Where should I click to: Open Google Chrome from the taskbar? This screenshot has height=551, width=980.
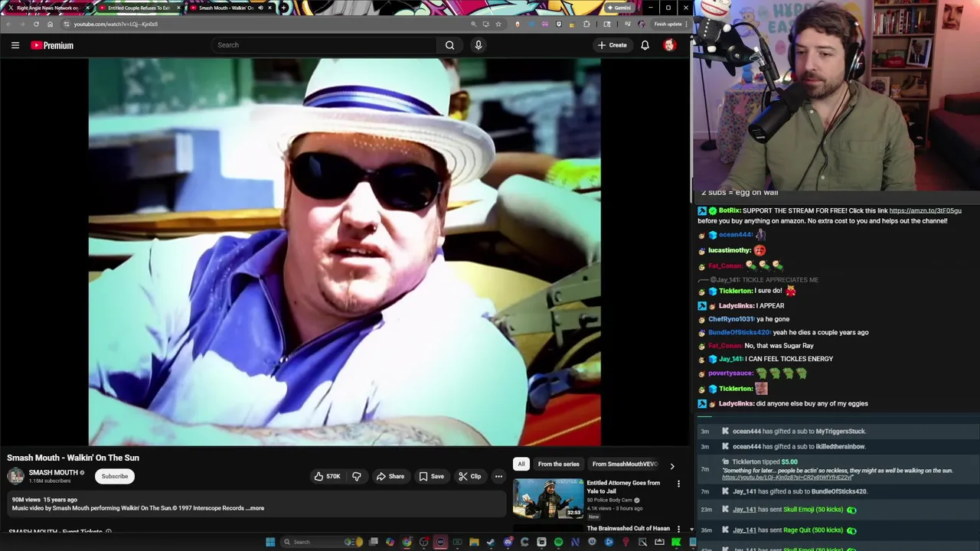tap(407, 542)
